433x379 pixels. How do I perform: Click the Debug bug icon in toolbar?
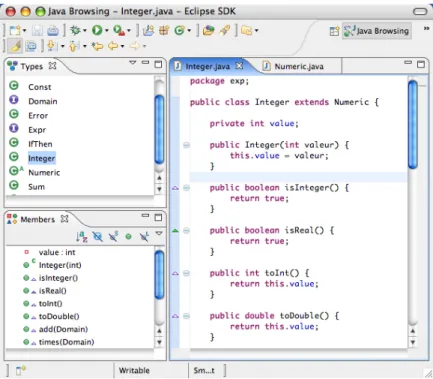(75, 31)
